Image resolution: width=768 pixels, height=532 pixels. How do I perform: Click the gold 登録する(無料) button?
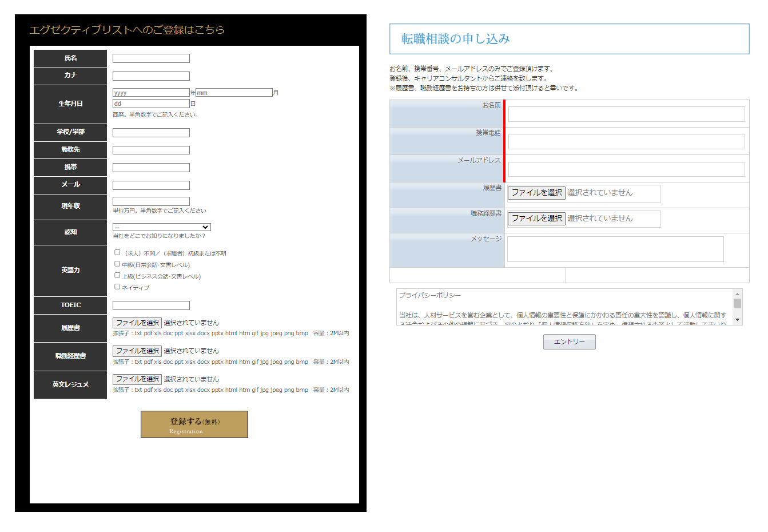[194, 424]
